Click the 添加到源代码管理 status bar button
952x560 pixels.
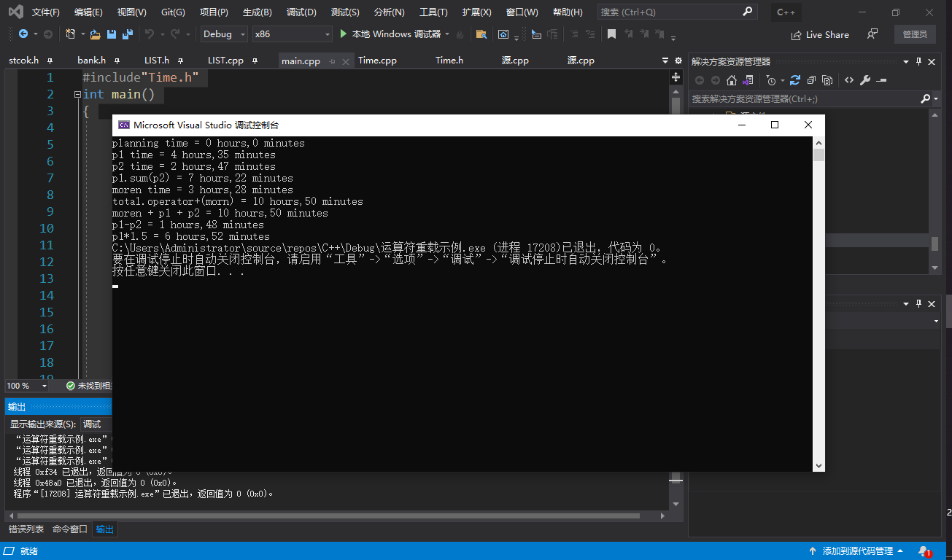point(856,551)
